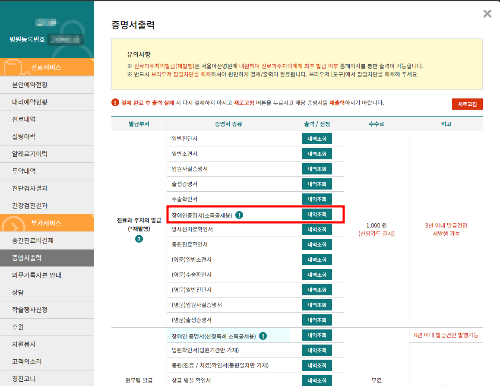Open 자원봉사 sidebar menu item
The image size is (500, 386).
click(47, 344)
